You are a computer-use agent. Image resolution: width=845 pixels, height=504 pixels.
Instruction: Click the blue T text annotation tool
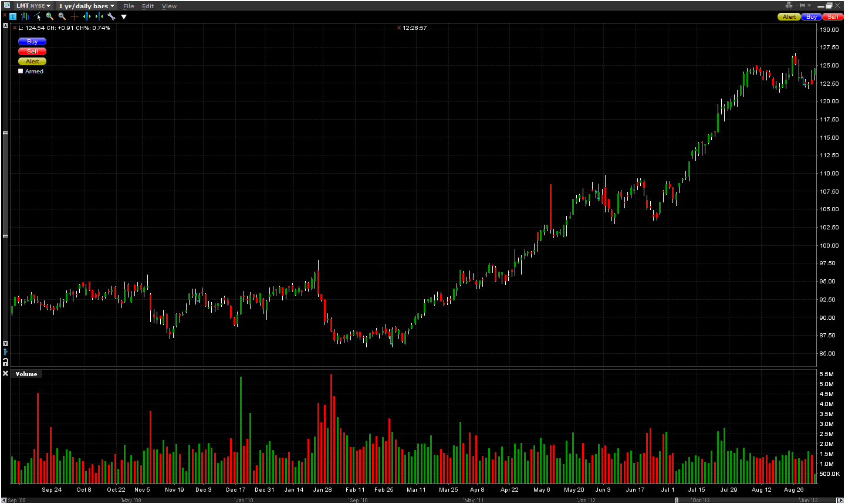pos(13,16)
